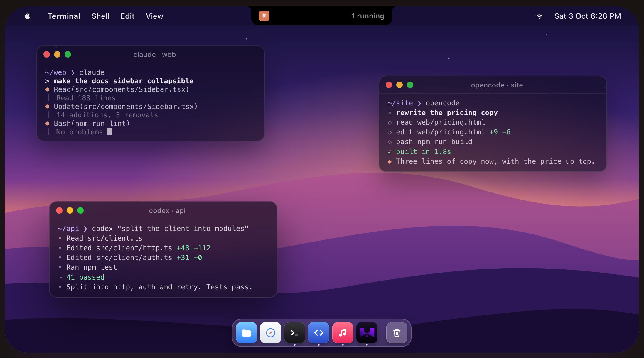This screenshot has height=358, width=644.
Task: Click the date and time clock
Action: pos(588,16)
